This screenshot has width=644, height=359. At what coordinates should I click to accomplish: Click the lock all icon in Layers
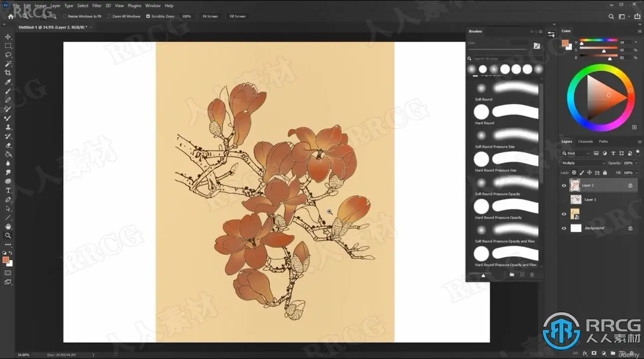tap(605, 173)
